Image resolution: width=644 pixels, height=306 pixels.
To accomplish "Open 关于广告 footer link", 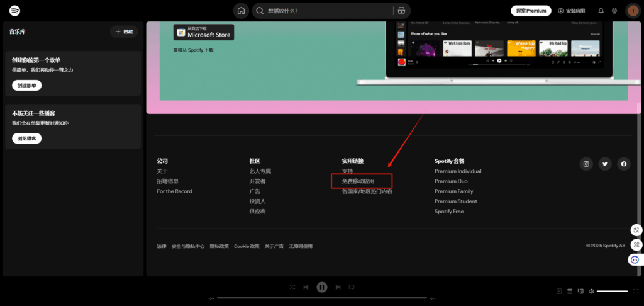I will [x=274, y=246].
